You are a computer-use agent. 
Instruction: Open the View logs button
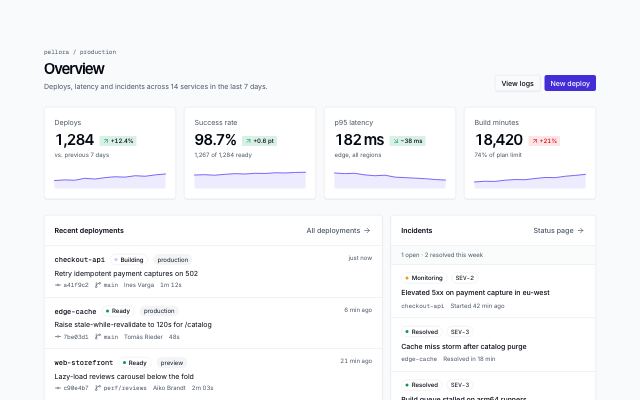pyautogui.click(x=518, y=83)
